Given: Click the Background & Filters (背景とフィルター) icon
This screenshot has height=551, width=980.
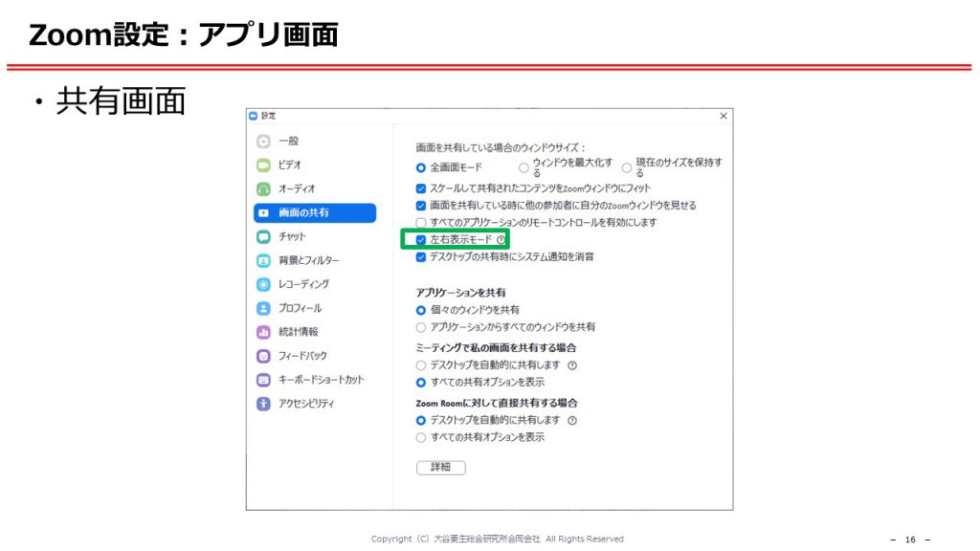Looking at the screenshot, I should [x=264, y=260].
